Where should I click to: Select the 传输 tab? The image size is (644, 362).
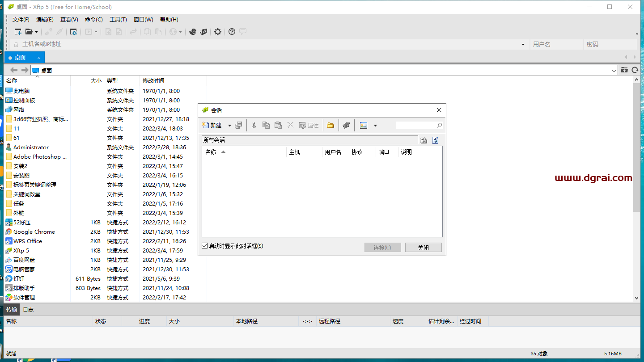click(12, 310)
